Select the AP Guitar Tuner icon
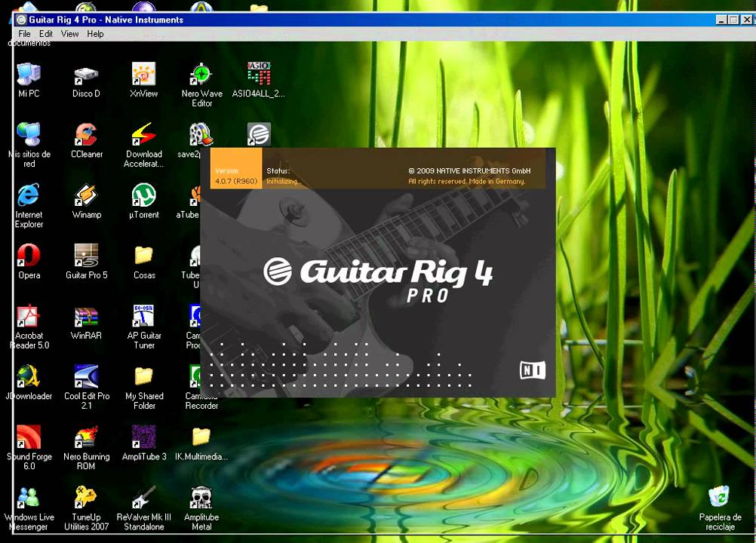The width and height of the screenshot is (756, 543). [x=143, y=316]
